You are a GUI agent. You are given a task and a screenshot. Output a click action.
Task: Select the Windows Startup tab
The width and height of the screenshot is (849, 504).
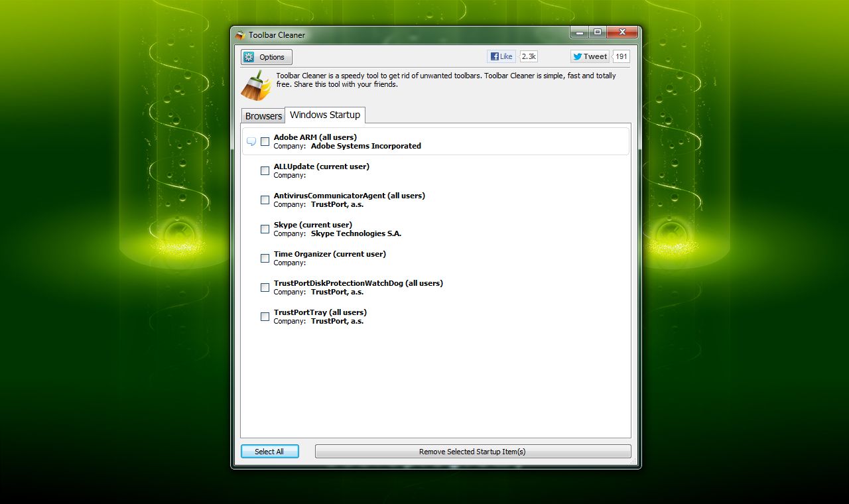coord(325,115)
